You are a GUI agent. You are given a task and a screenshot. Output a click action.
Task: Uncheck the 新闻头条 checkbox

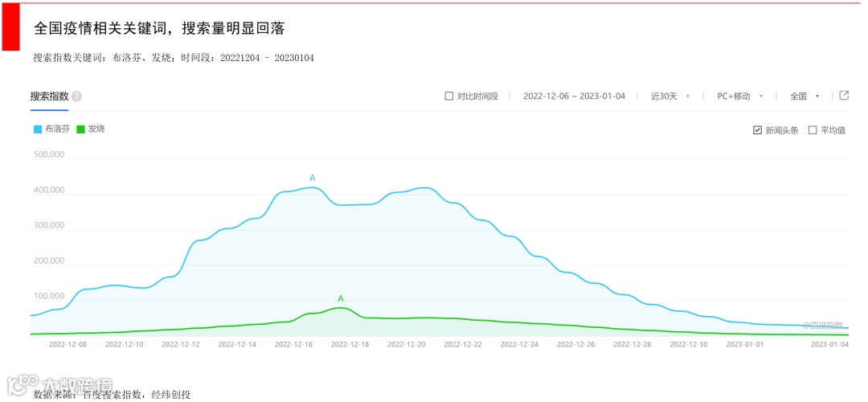[758, 131]
